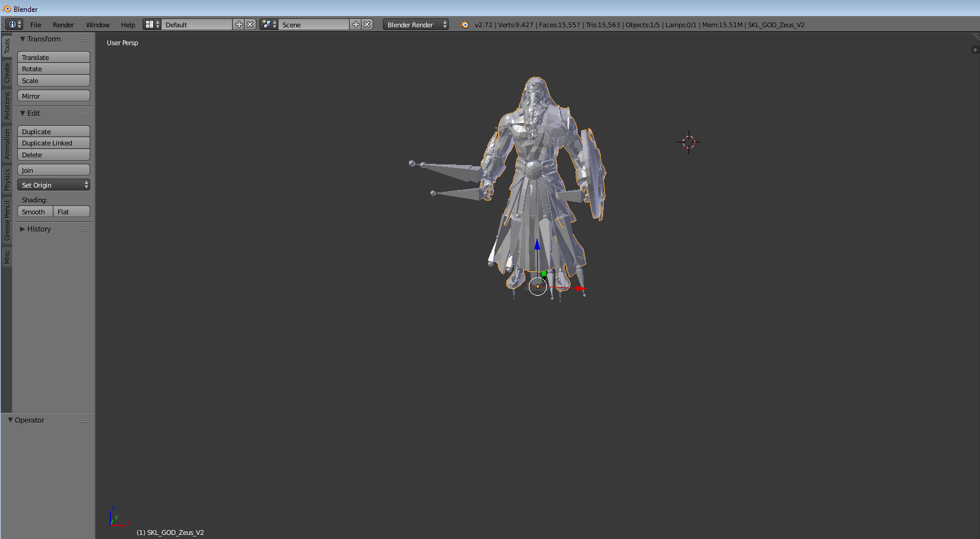Click the red X axis manipulator arrow
Viewport: 980px width, 539px height.
(581, 289)
